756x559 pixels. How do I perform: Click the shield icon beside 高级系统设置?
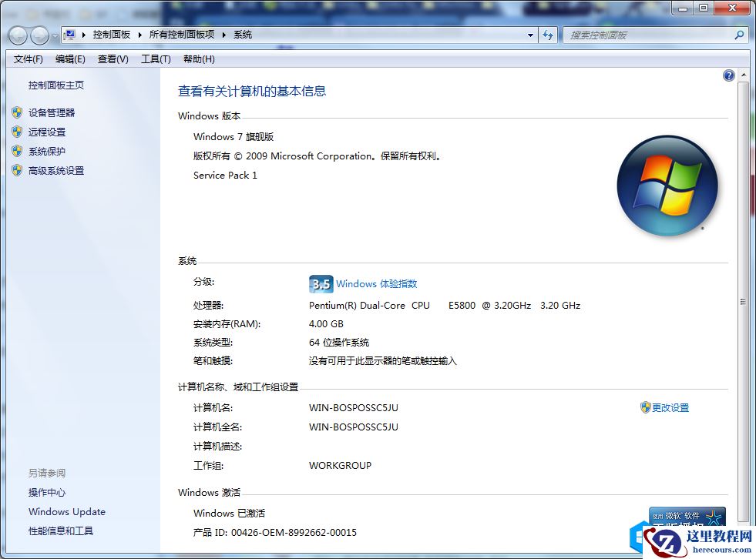pyautogui.click(x=17, y=171)
